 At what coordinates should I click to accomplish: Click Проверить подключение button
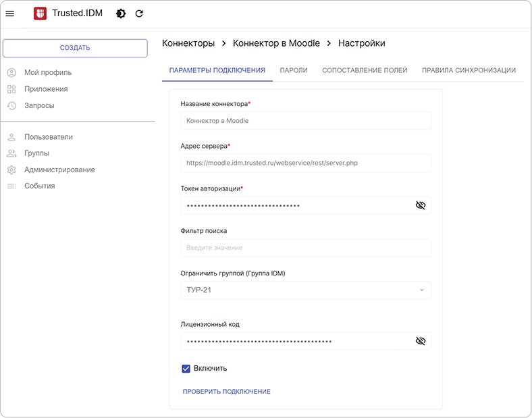point(227,392)
